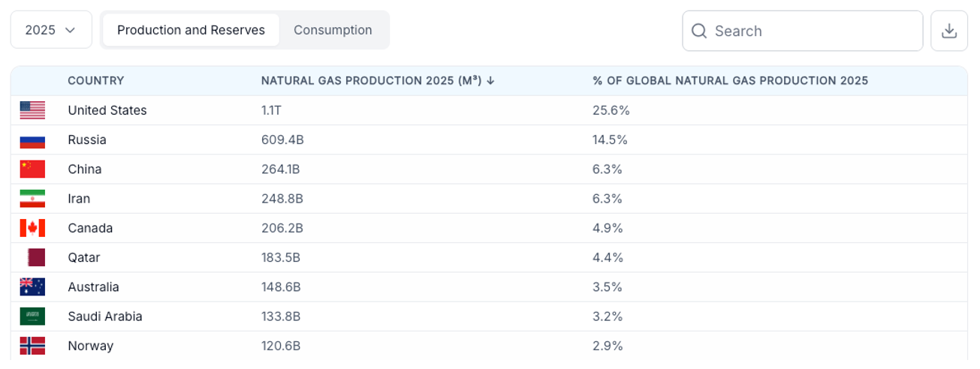Select the United States country name
The height and width of the screenshot is (369, 980).
tap(107, 110)
